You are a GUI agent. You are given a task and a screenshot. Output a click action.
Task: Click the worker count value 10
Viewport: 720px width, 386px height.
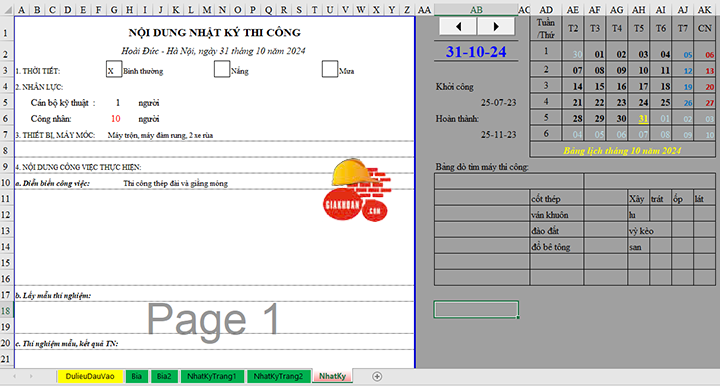click(x=116, y=118)
